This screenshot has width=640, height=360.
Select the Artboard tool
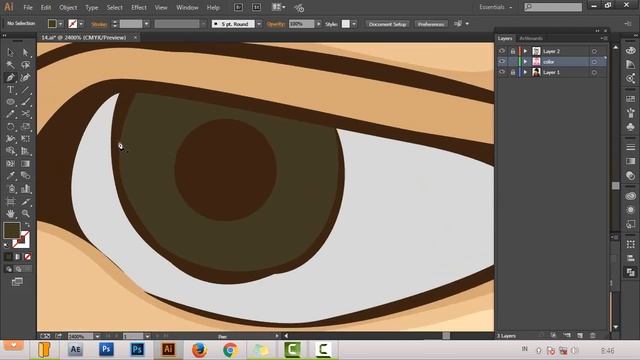tap(11, 201)
